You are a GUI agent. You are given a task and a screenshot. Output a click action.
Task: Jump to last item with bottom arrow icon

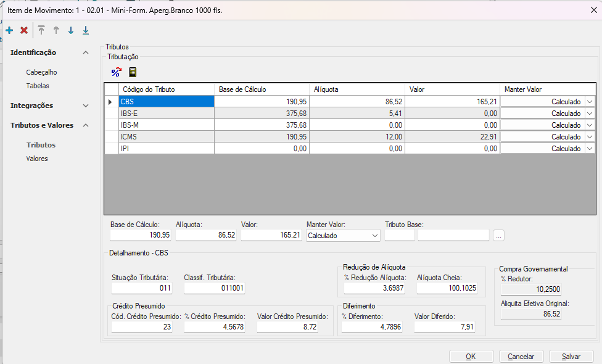pos(86,30)
